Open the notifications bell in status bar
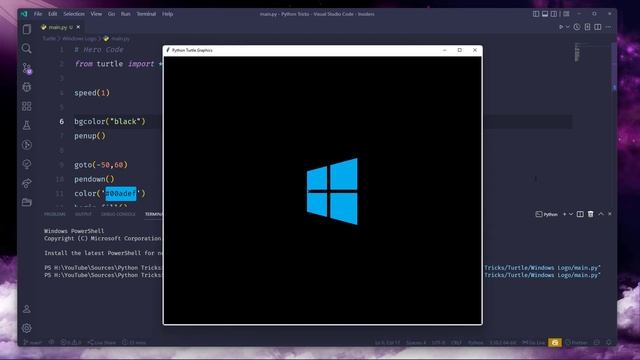Image resolution: width=640 pixels, height=360 pixels. click(x=609, y=342)
